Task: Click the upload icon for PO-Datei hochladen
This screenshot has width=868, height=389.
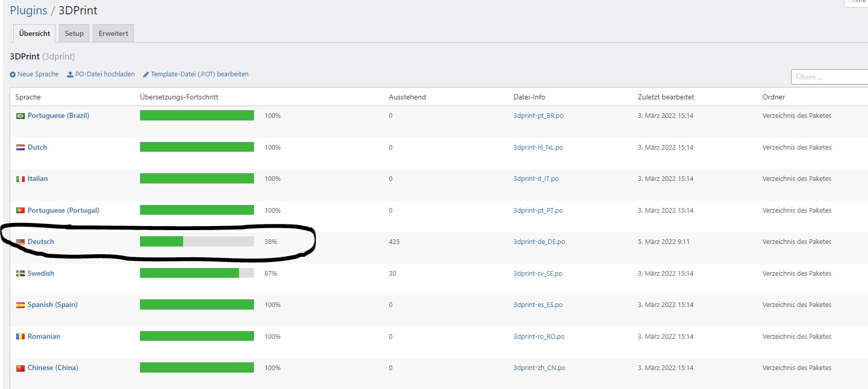Action: click(70, 75)
